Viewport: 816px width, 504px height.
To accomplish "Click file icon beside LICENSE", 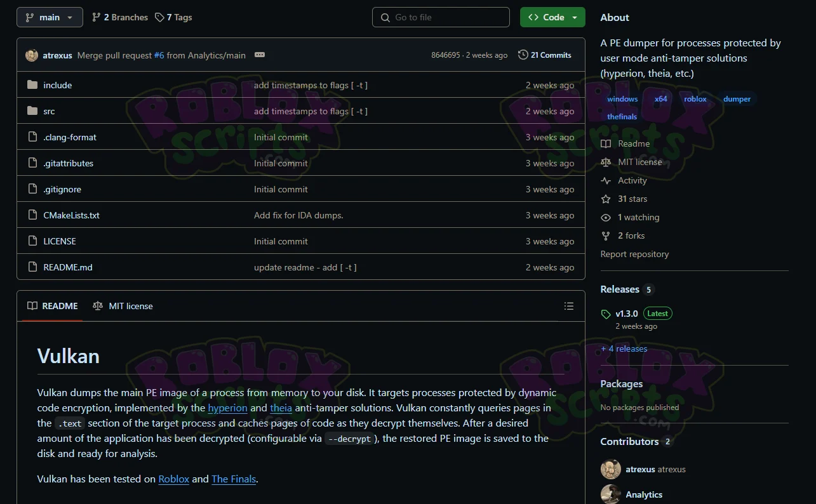I will pyautogui.click(x=32, y=241).
